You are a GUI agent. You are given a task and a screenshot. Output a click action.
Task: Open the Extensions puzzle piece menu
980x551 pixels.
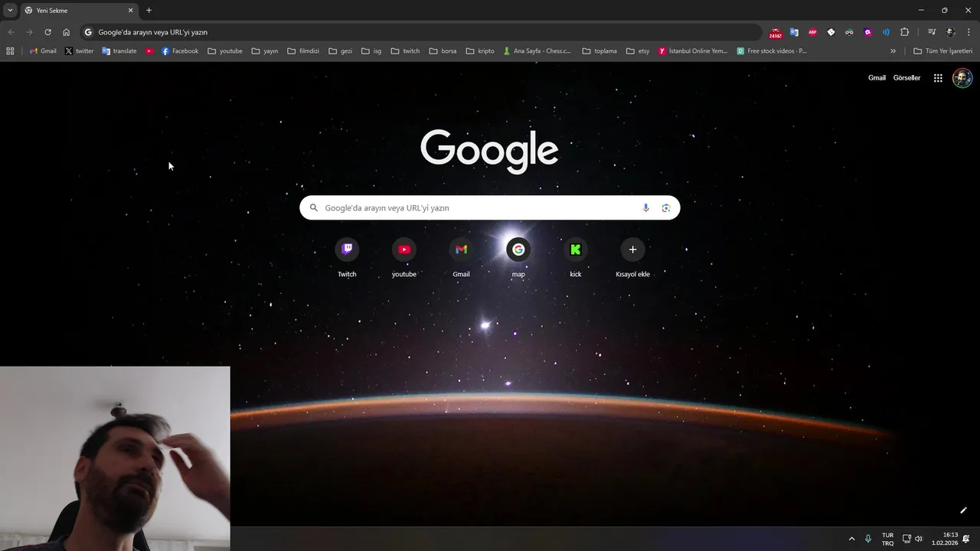point(904,32)
